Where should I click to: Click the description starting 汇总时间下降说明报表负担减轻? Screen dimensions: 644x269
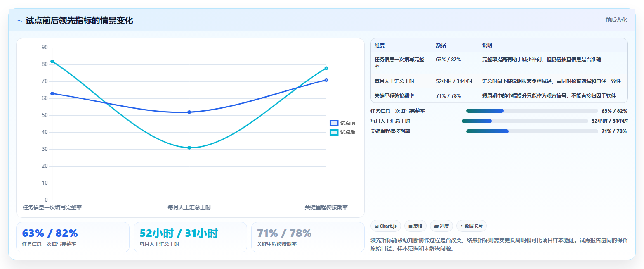pyautogui.click(x=552, y=81)
